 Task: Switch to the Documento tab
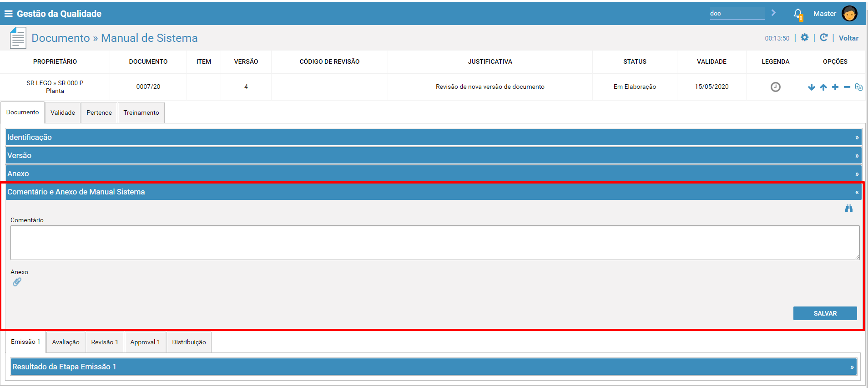pyautogui.click(x=22, y=112)
